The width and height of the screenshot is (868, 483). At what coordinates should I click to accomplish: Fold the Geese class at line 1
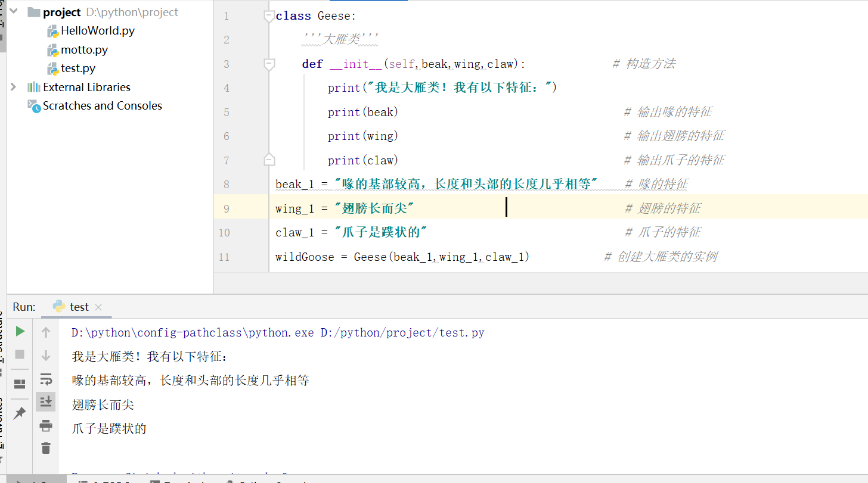click(269, 16)
